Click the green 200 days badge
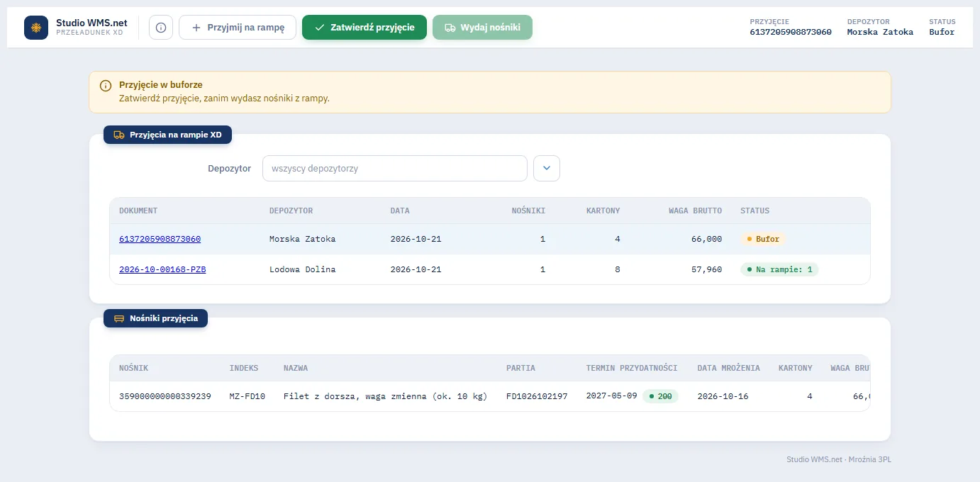The image size is (980, 482). coord(660,396)
